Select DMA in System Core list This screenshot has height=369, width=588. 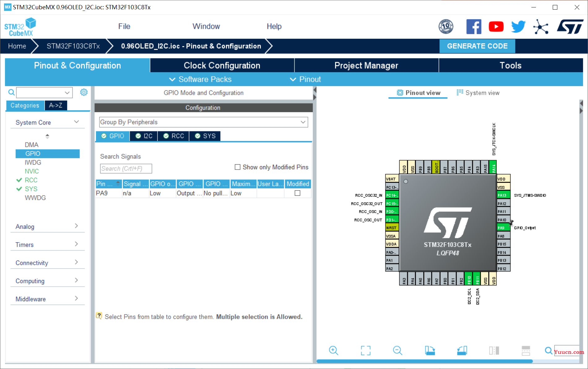tap(32, 145)
